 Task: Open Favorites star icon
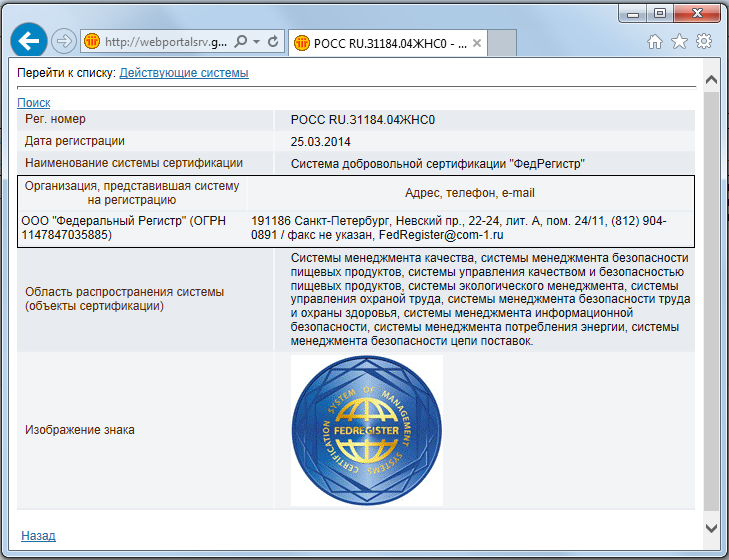click(679, 41)
